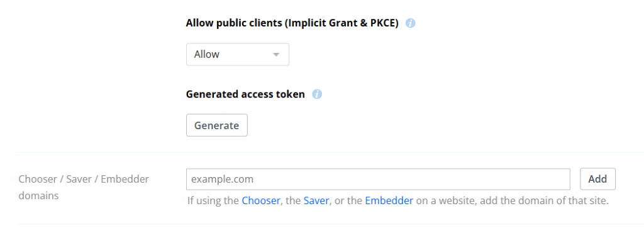644x230 pixels.
Task: Click the caret arrow in Allow dropdown
Action: click(276, 55)
